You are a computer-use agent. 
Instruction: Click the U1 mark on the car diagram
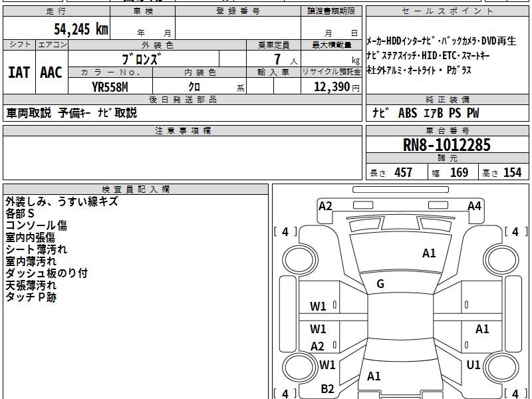[x=473, y=365]
